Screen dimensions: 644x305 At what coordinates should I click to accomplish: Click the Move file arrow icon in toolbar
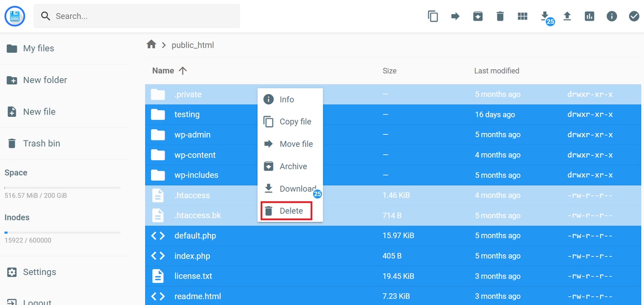click(x=455, y=16)
